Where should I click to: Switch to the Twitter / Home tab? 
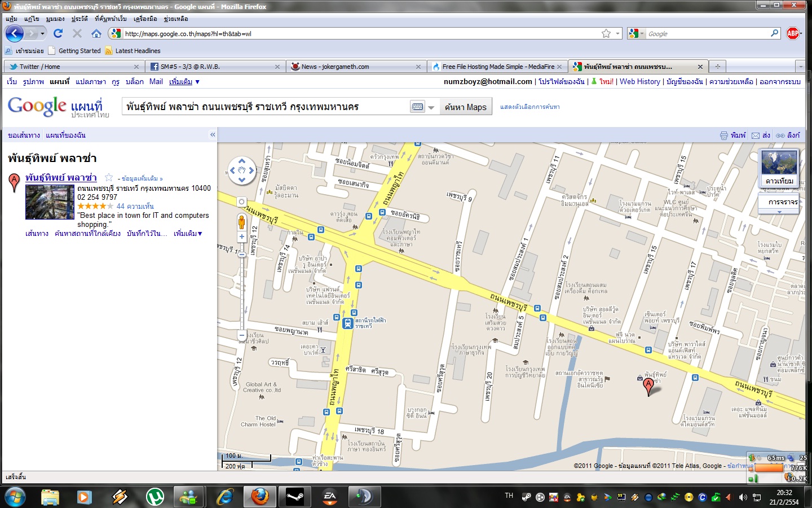tap(72, 67)
